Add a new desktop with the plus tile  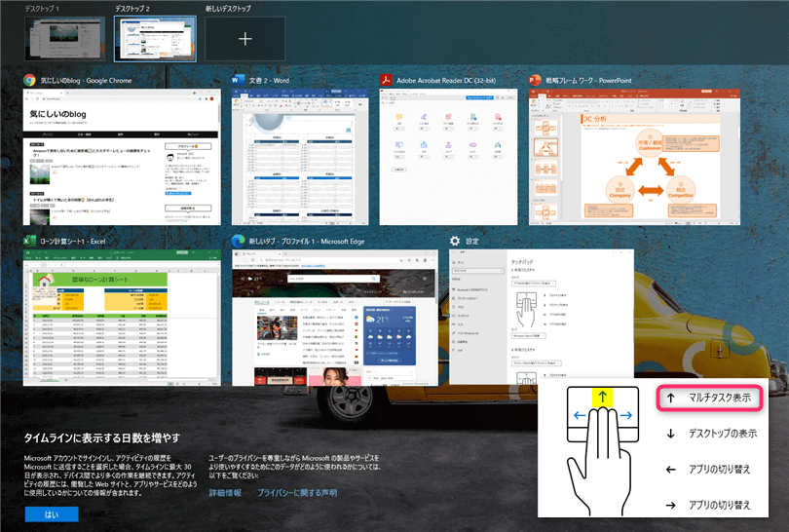[245, 39]
